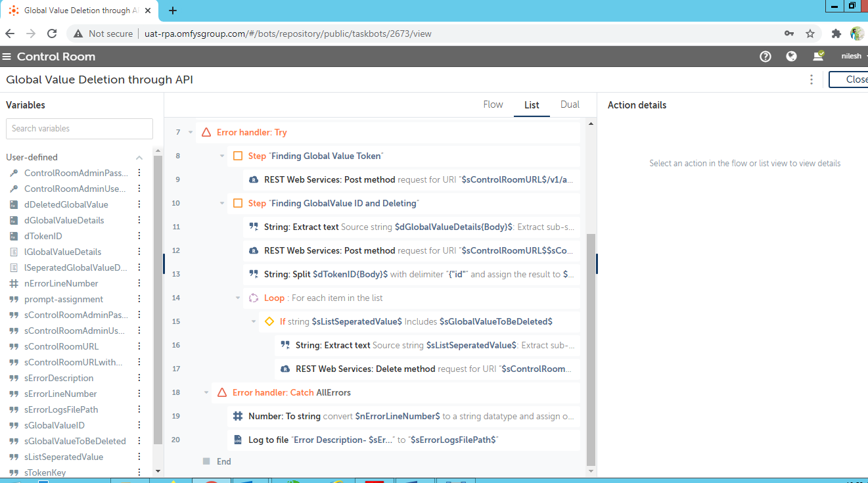The width and height of the screenshot is (868, 483).
Task: Click the device status icon
Action: click(x=818, y=57)
